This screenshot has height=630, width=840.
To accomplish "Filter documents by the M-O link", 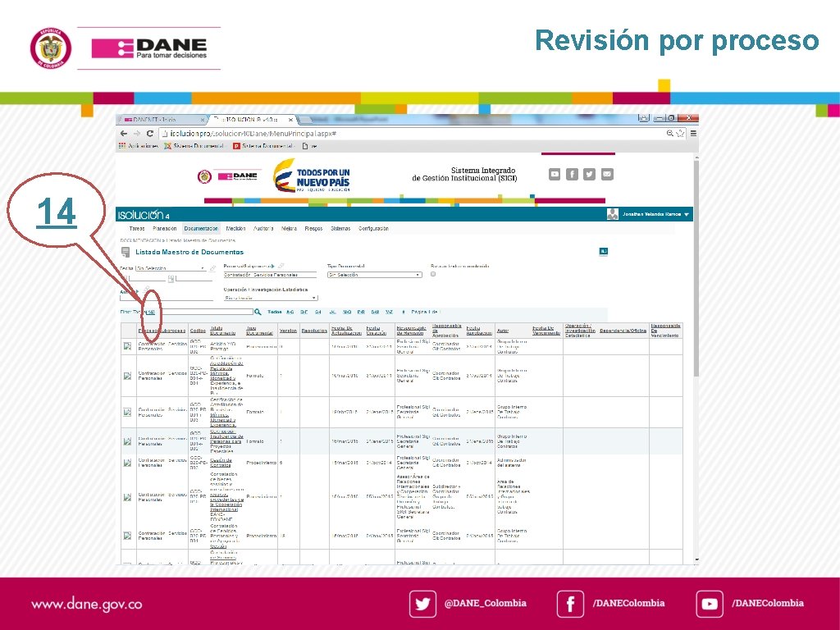I will [347, 312].
